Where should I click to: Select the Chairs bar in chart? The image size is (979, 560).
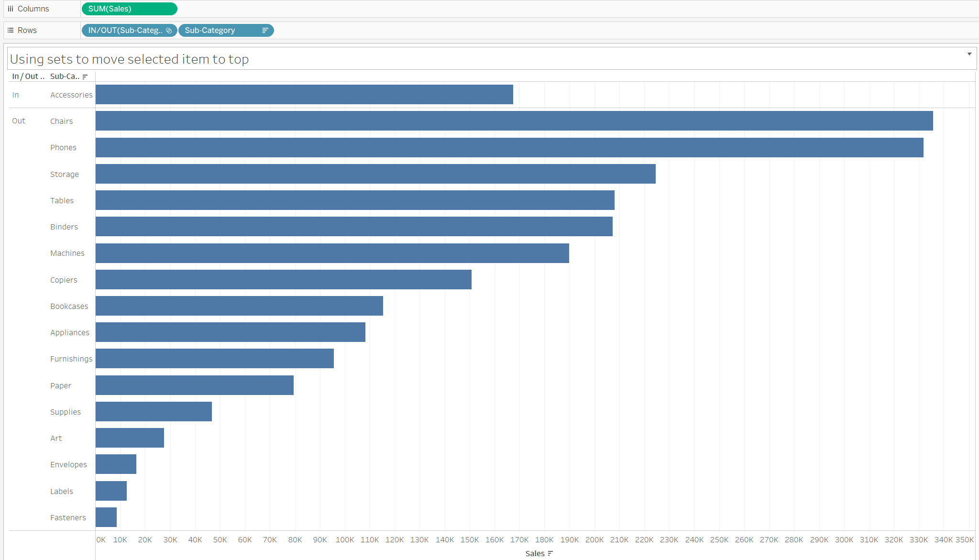[x=514, y=121]
